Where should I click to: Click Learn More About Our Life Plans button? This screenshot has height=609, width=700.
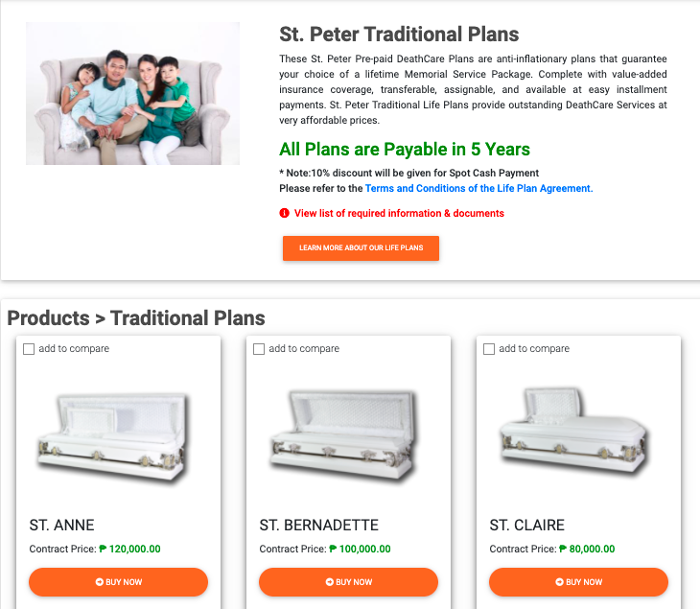coord(361,248)
